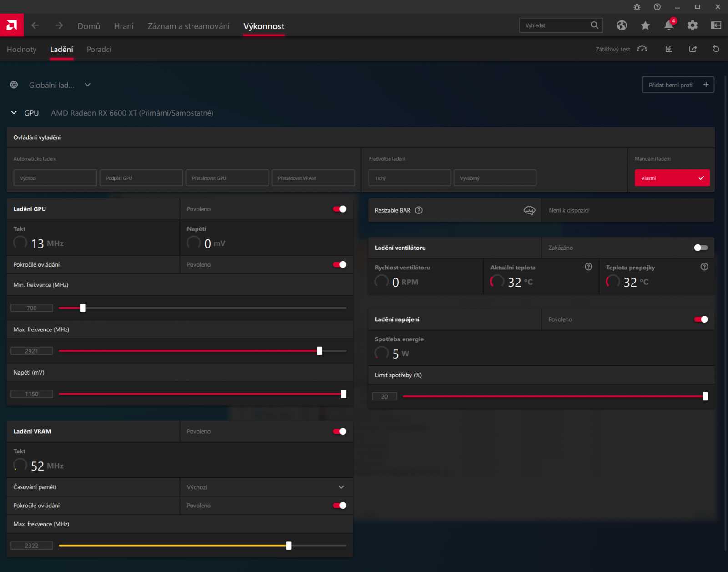Expand the Globální ladění dropdown
728x572 pixels.
click(x=87, y=85)
